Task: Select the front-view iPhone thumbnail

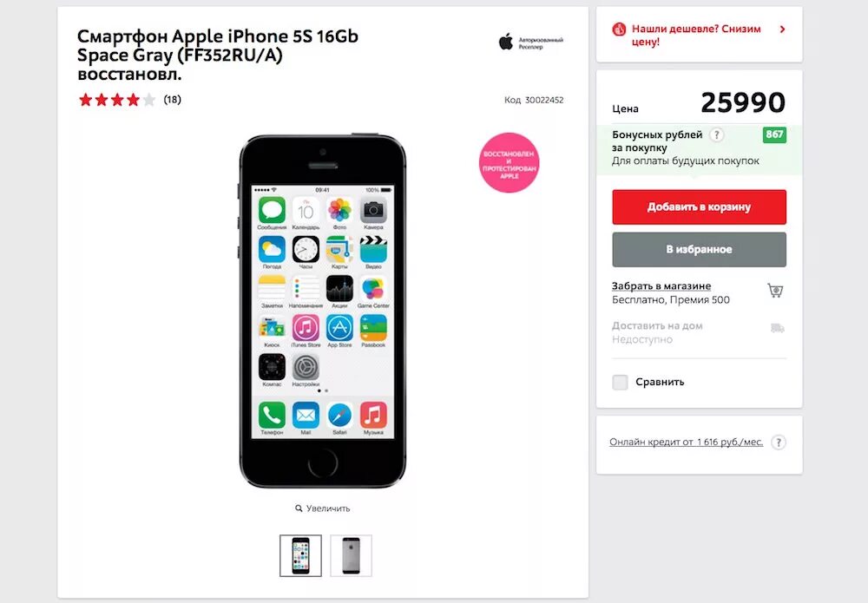Action: click(300, 555)
